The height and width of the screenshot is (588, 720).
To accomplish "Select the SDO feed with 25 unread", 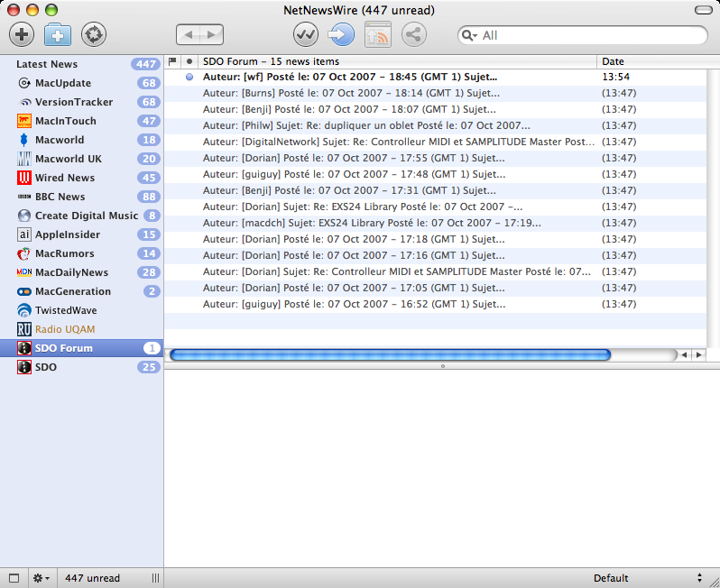I will coord(82,367).
